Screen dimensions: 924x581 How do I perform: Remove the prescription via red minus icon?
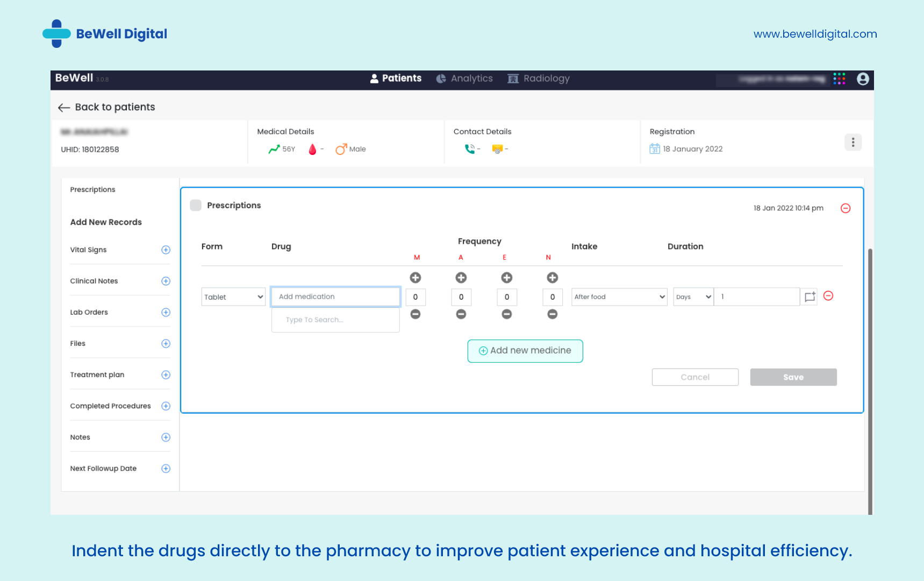tap(846, 208)
